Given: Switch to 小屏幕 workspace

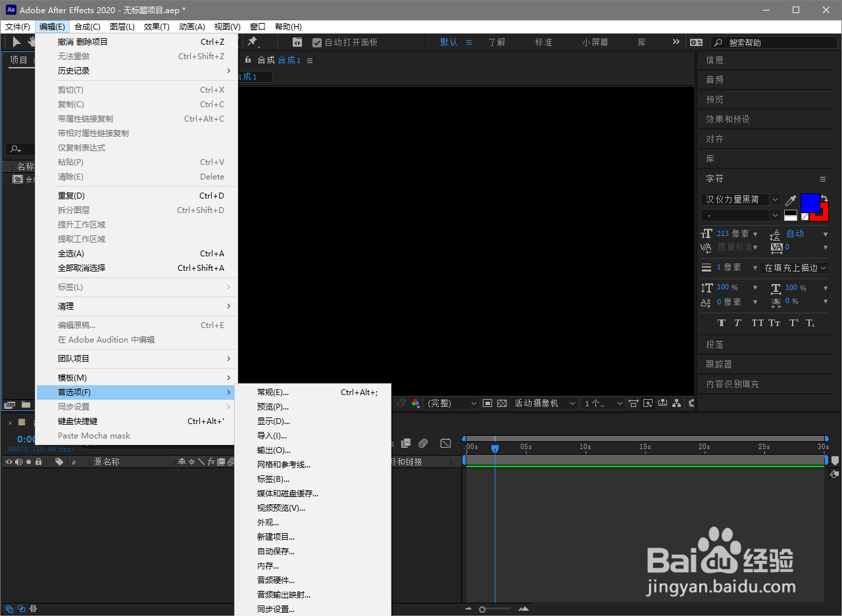Looking at the screenshot, I should click(595, 42).
